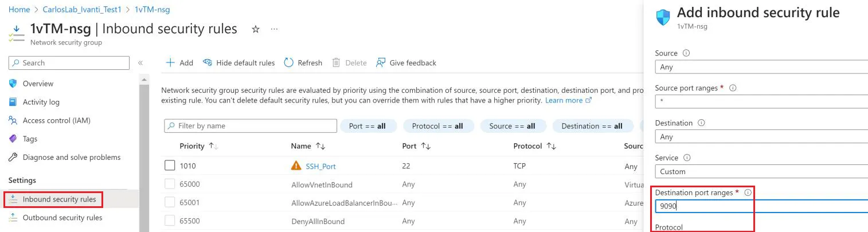Click the purple Tags icon

tap(13, 139)
